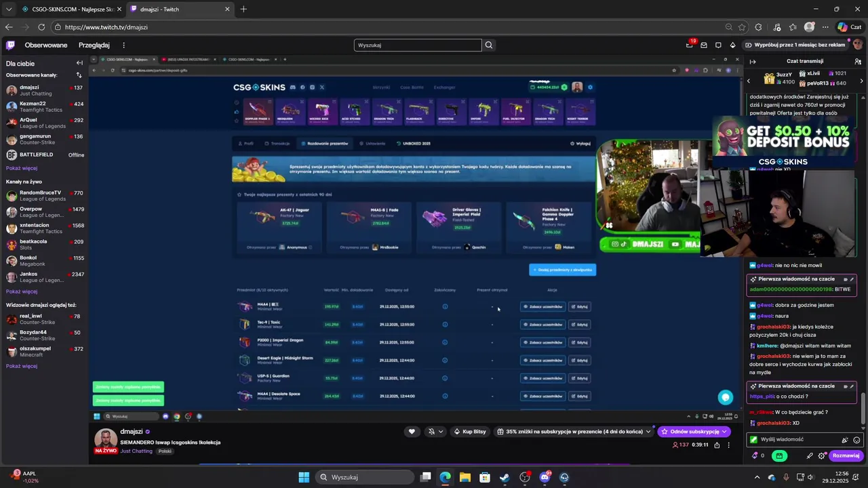Open the Just Chatting category link
Image resolution: width=868 pixels, height=488 pixels.
click(136, 451)
